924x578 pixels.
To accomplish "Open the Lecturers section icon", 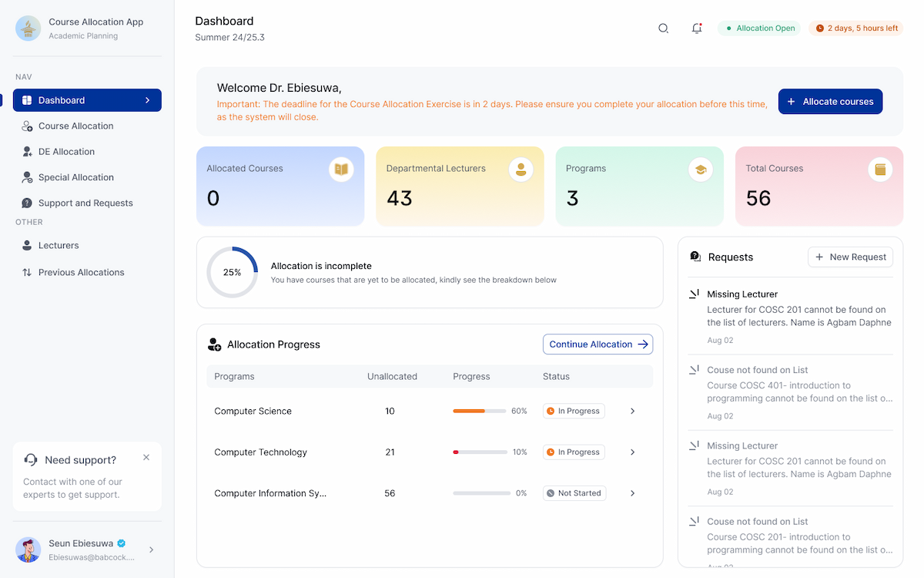I will (26, 245).
